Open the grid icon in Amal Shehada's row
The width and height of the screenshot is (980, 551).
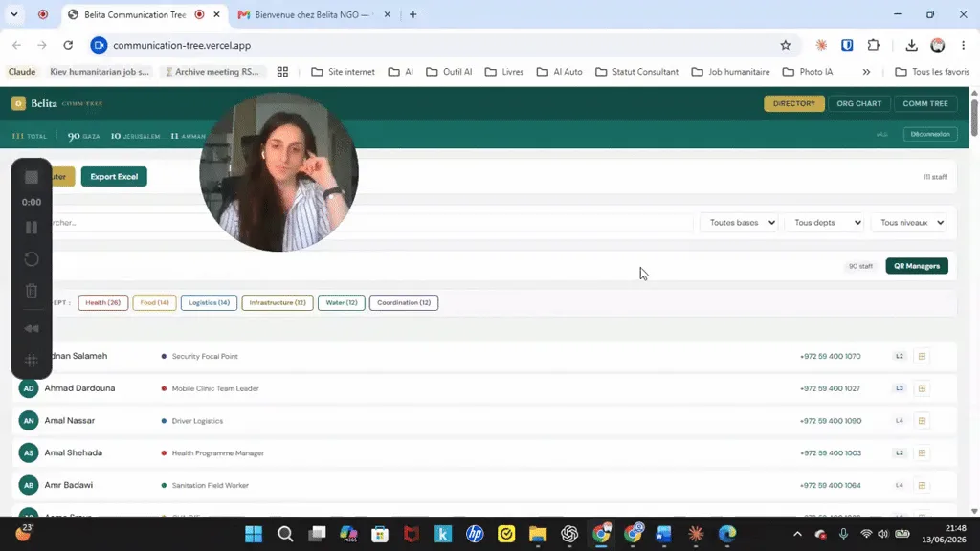click(x=922, y=452)
